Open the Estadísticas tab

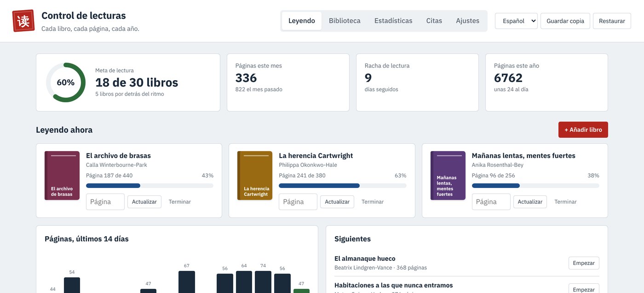coord(393,21)
